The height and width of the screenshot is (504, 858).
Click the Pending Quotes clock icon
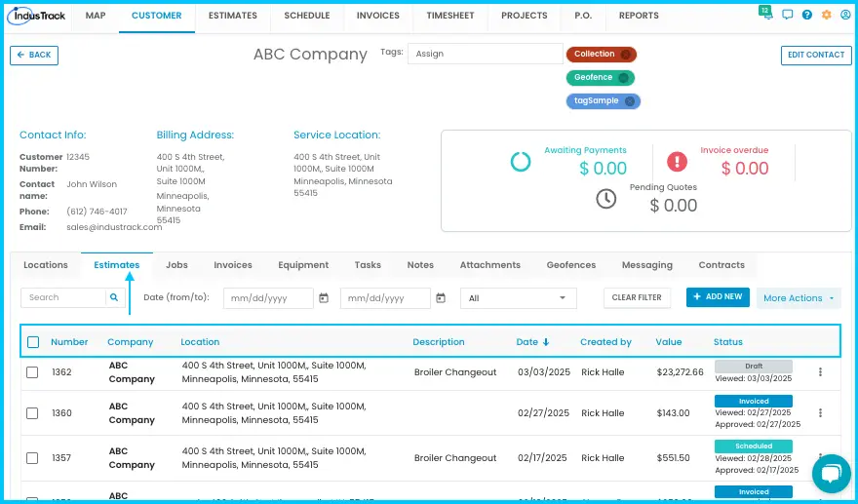click(606, 199)
